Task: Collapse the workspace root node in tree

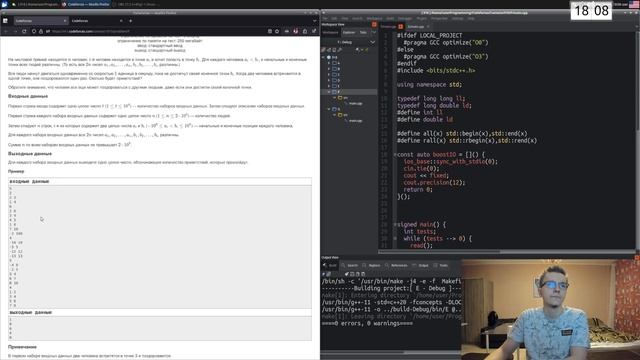Action: click(x=324, y=58)
